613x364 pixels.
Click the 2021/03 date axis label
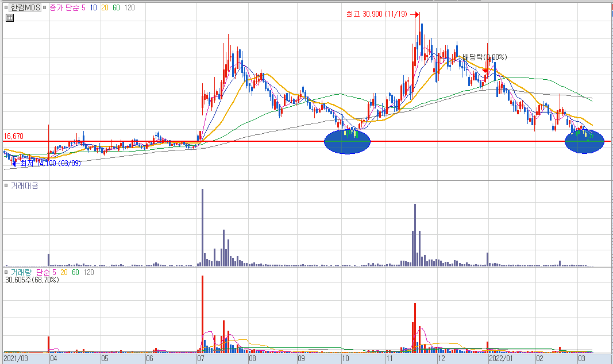[16, 358]
